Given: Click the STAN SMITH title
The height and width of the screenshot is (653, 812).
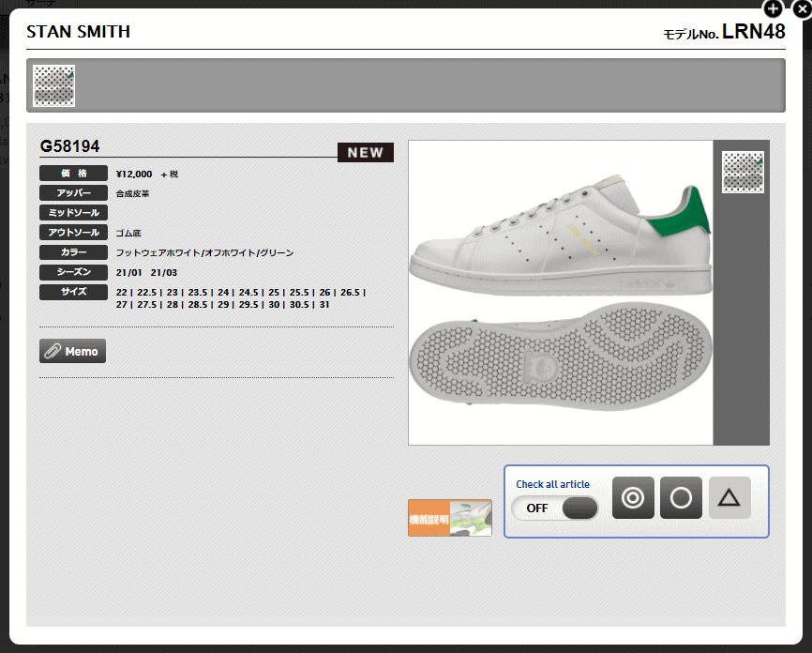Looking at the screenshot, I should [x=78, y=32].
